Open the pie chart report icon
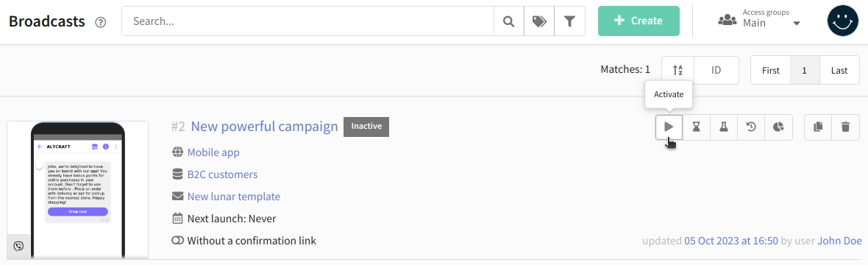This screenshot has width=868, height=265. tap(778, 127)
